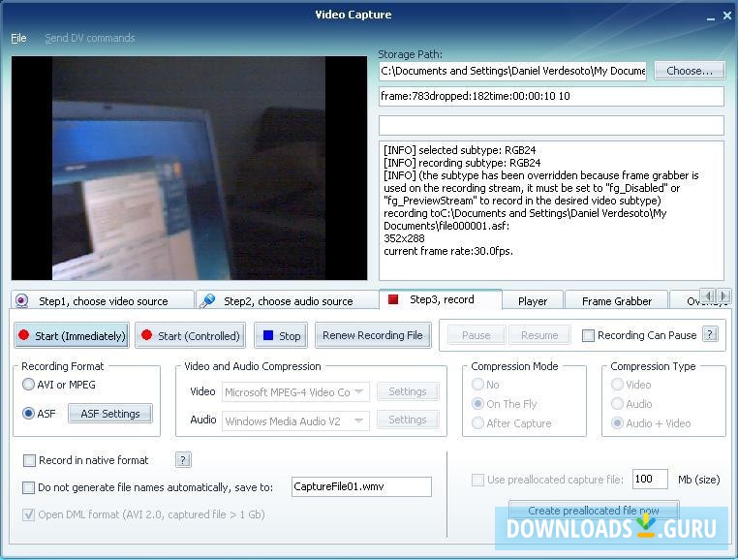Close the Video Capture window
Viewport: 738px width, 560px height.
click(x=727, y=16)
